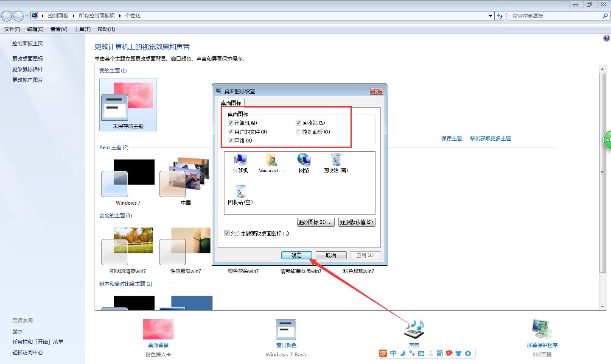
Task: Open the 更改帐户图片 link
Action: click(28, 80)
